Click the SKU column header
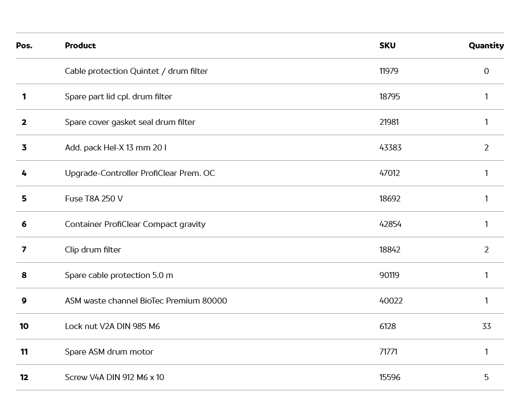Screen dimensions: 532x398 point(387,46)
